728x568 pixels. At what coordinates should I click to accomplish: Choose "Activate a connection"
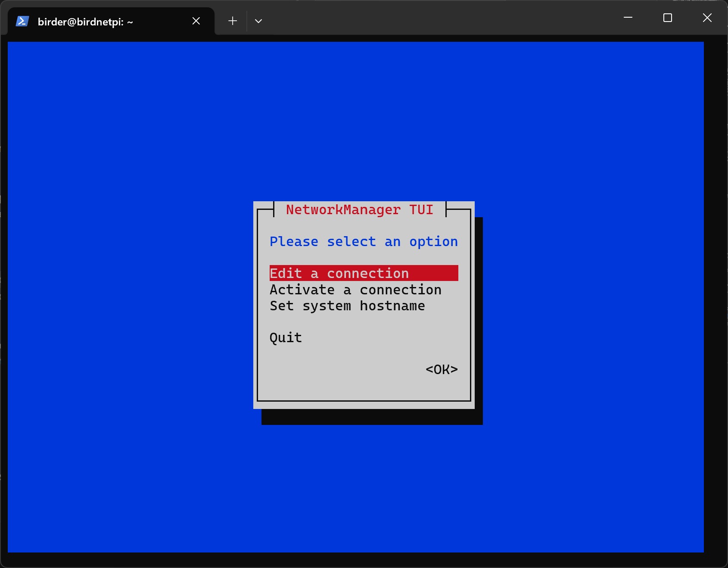point(355,290)
